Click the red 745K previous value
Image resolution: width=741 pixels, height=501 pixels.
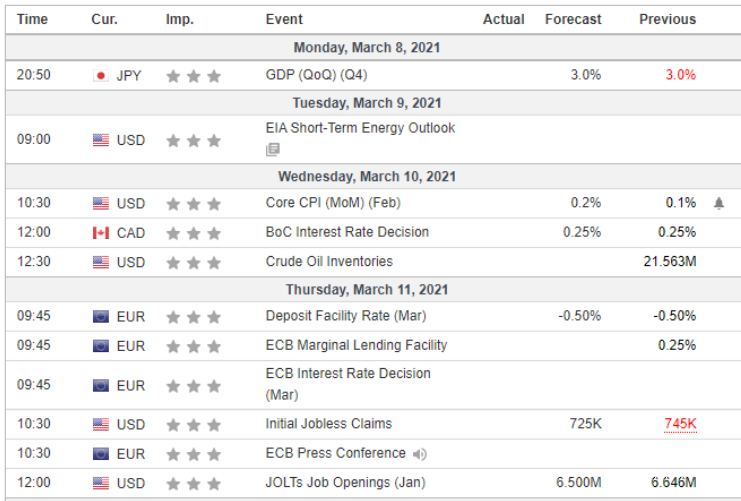point(680,424)
